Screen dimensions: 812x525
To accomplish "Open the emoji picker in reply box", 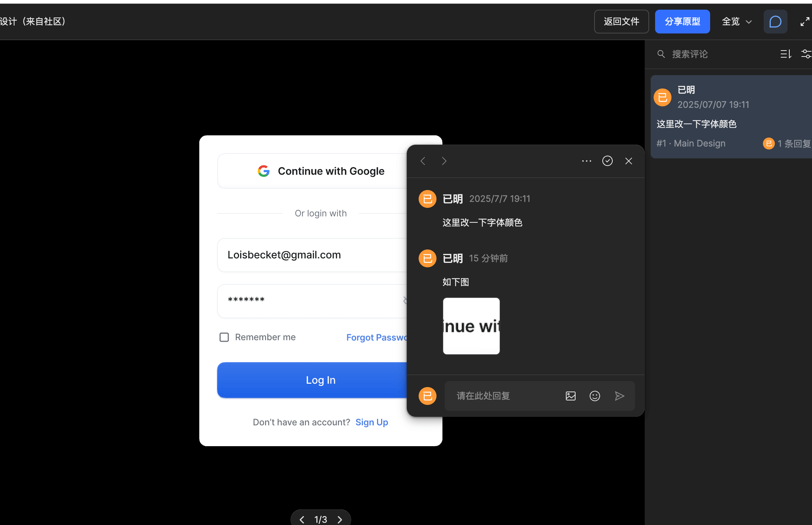I will 594,396.
